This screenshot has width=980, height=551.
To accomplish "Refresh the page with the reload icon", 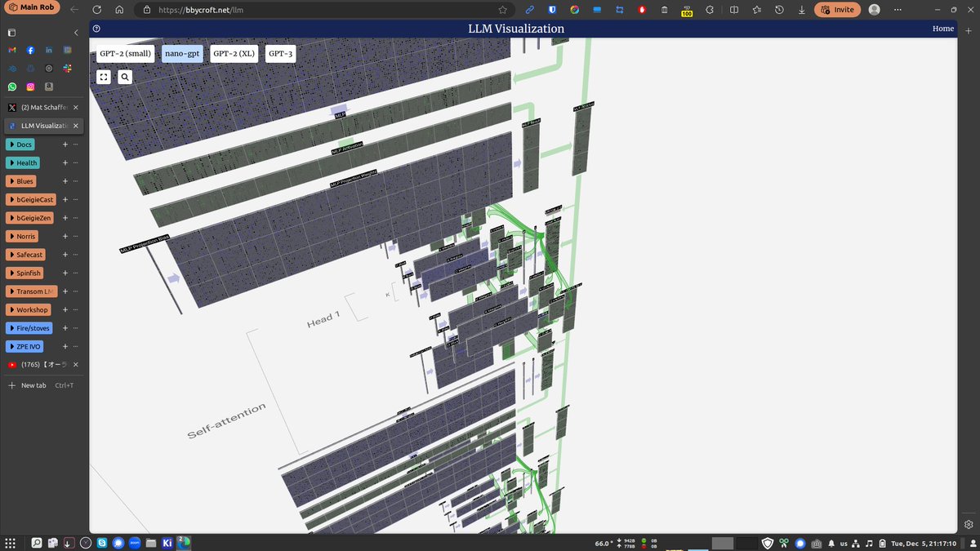I will (x=97, y=10).
